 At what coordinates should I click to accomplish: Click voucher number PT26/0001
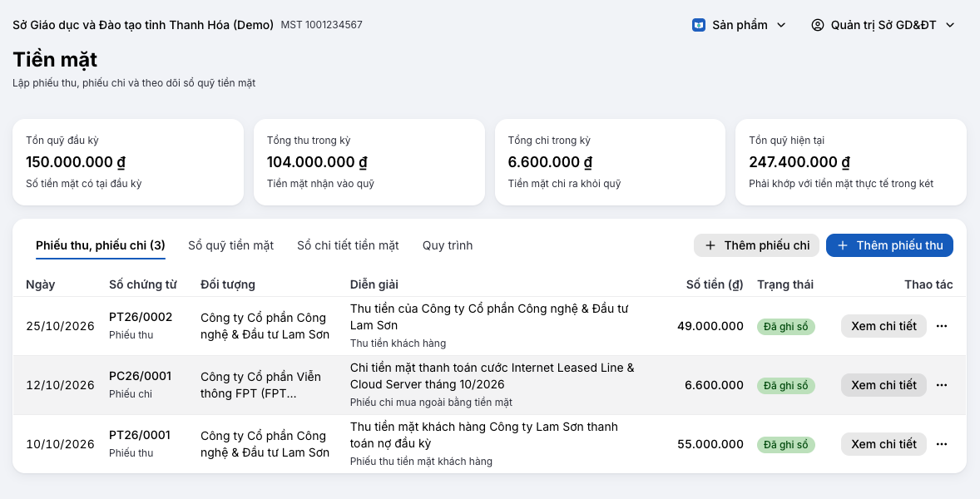141,435
